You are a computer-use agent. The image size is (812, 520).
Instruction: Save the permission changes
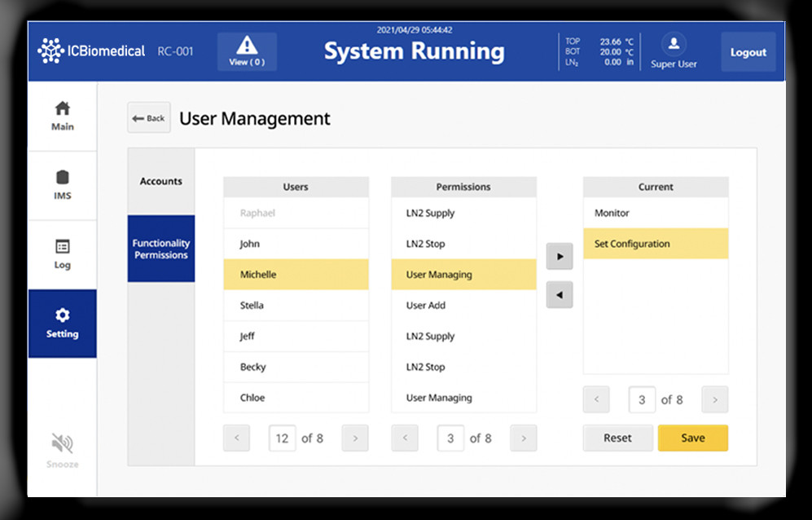point(692,438)
